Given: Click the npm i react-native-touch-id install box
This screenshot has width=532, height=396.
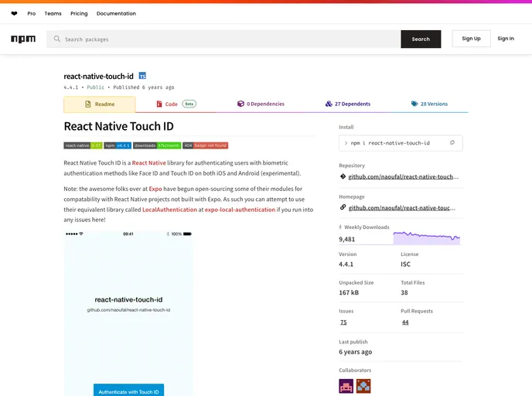Looking at the screenshot, I should click(x=401, y=143).
